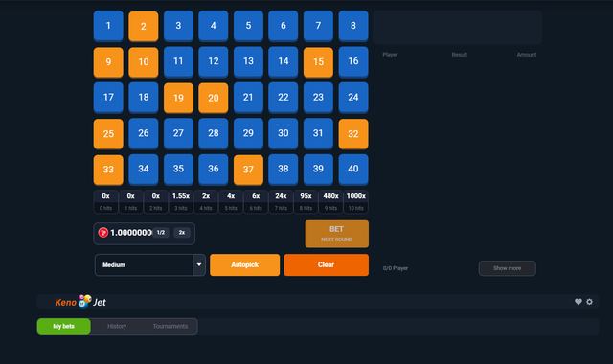This screenshot has width=613, height=364.
Task: Select number 27 tile
Action: tap(178, 133)
